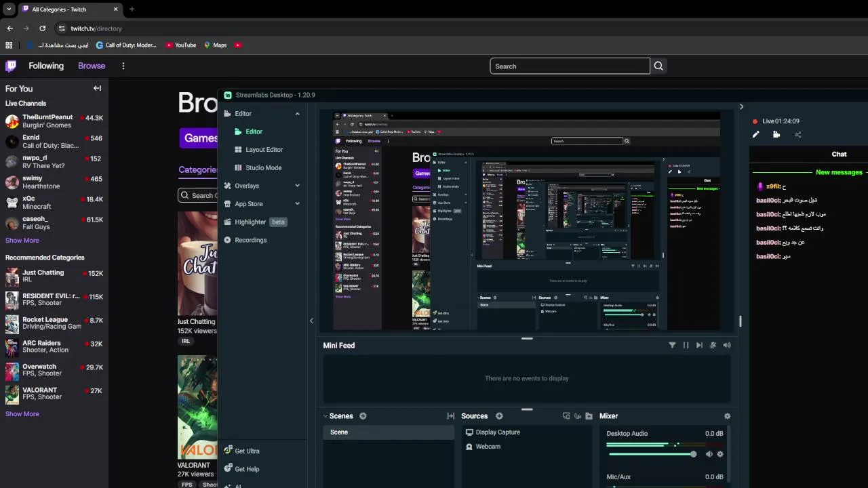Open Recordings in Streamlabs sidebar
This screenshot has width=868, height=488.
pyautogui.click(x=245, y=240)
